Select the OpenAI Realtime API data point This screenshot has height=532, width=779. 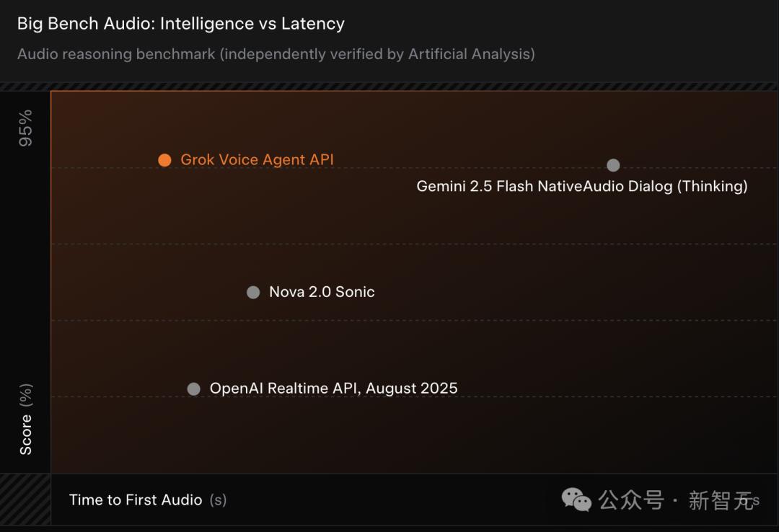pyautogui.click(x=194, y=389)
